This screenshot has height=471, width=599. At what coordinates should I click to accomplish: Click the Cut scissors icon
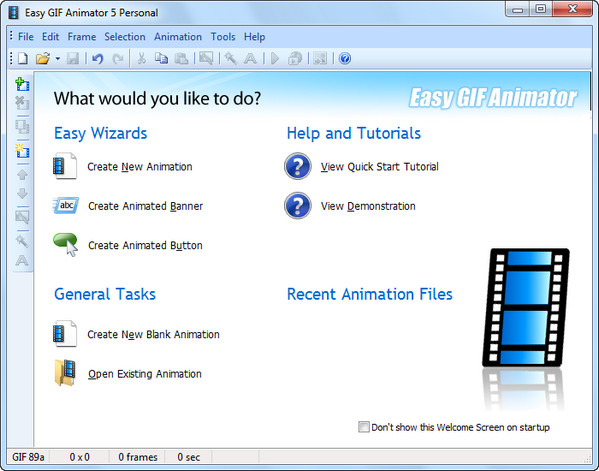[141, 58]
